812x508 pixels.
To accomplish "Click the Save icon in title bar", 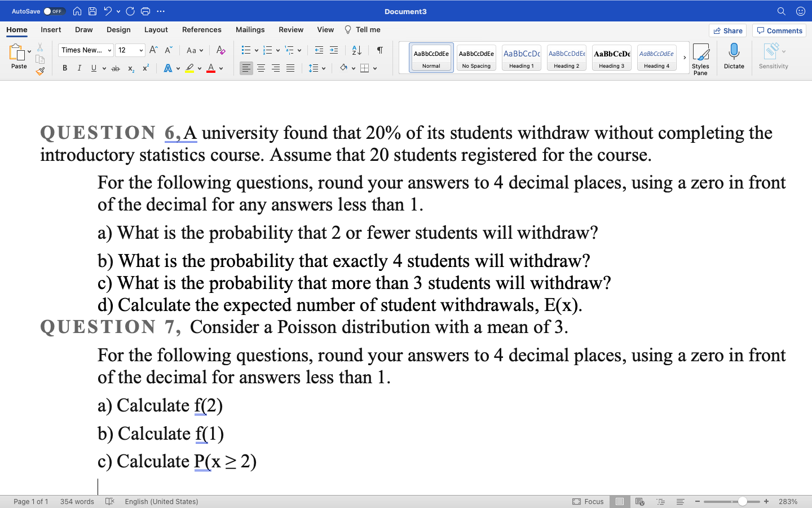I will click(92, 11).
